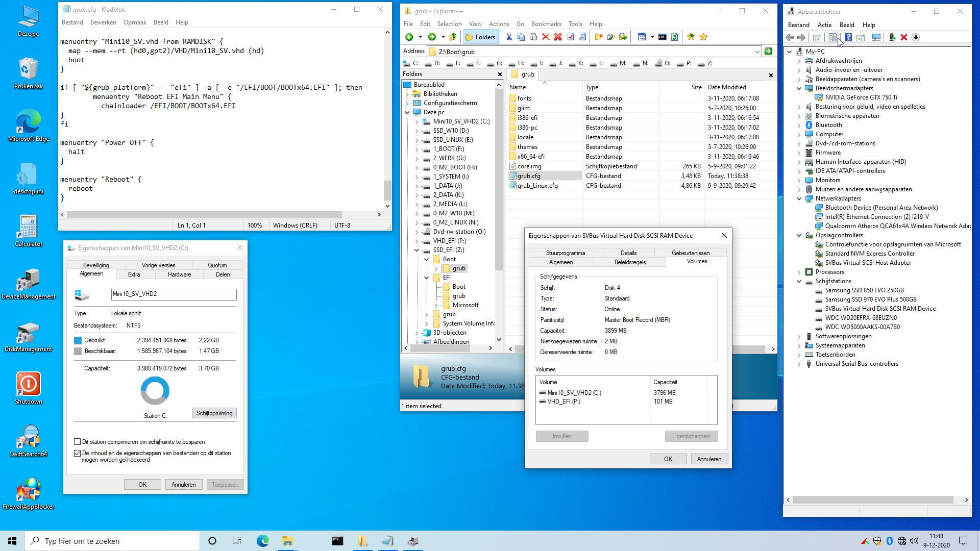Collapse the SSD_EFI (Z:) folder tree node

click(417, 250)
